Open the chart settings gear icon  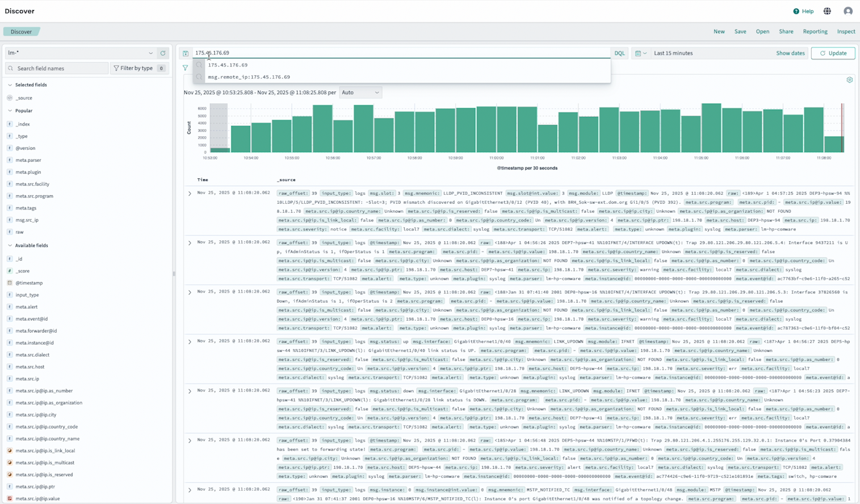pyautogui.click(x=850, y=80)
